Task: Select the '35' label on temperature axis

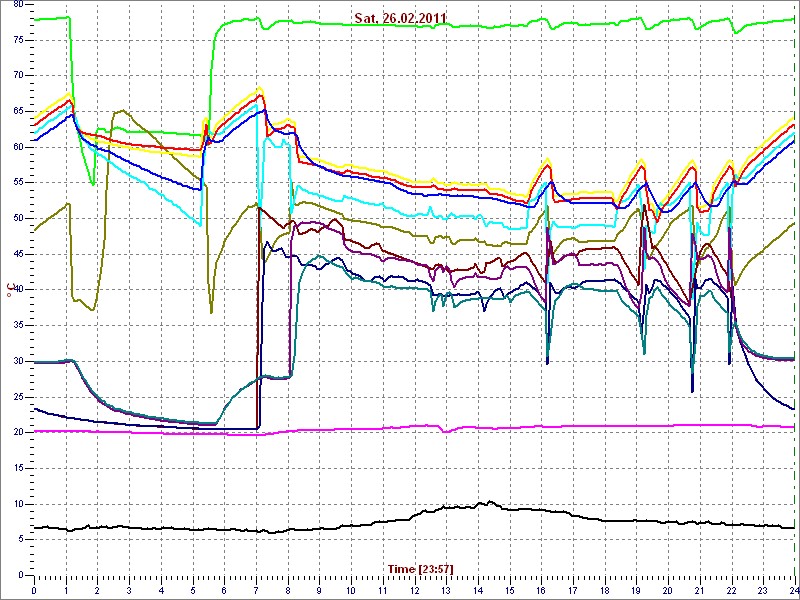Action: coord(17,326)
